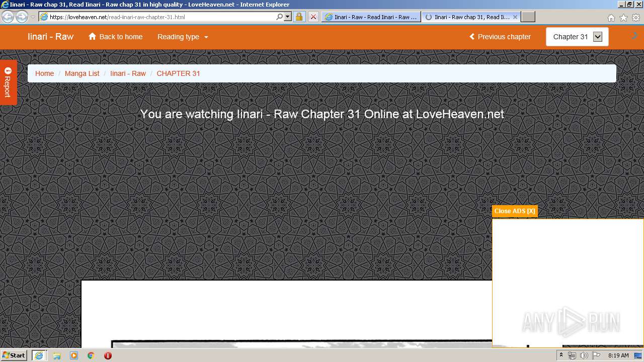Open media player taskbar icon
644x362 pixels.
pyautogui.click(x=74, y=355)
